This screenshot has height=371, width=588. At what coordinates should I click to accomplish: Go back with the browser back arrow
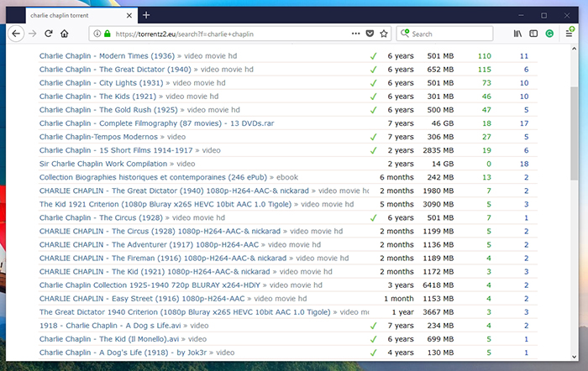[16, 34]
